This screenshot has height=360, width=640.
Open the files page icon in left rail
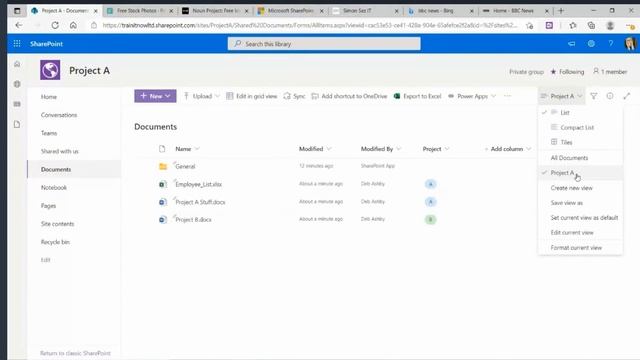tap(17, 124)
